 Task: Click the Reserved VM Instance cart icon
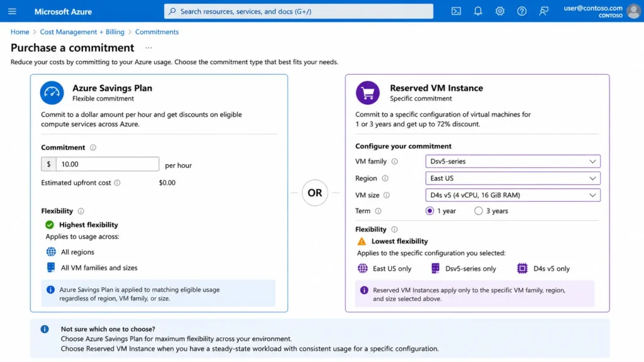367,93
